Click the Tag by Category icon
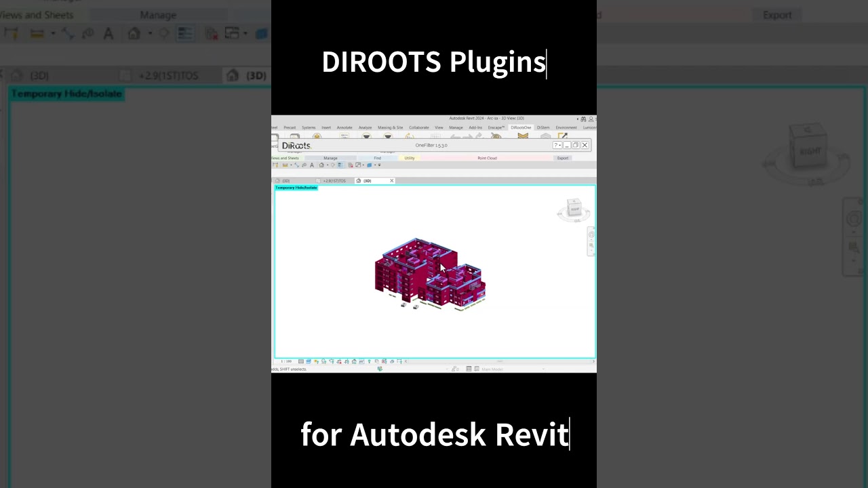868x488 pixels. tap(304, 165)
